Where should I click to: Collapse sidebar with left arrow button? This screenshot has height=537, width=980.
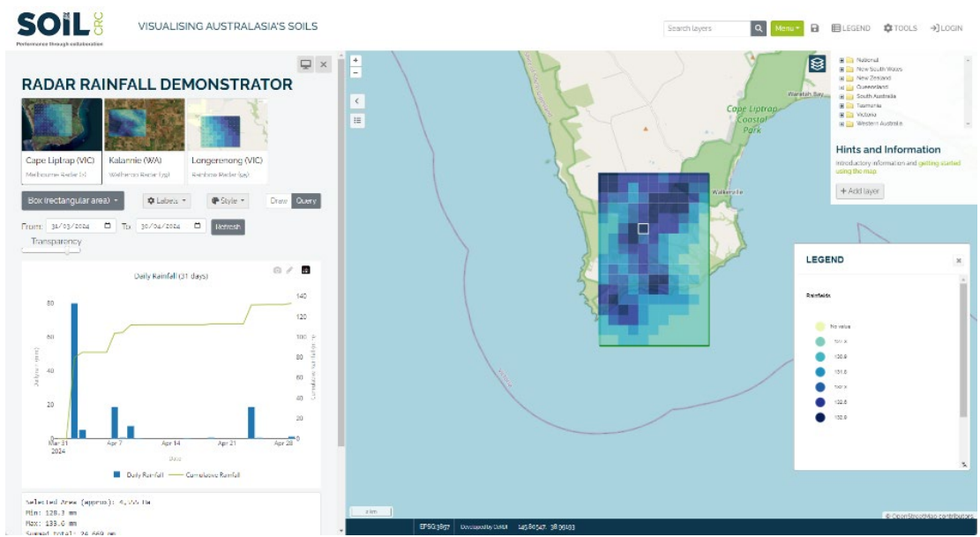pos(356,101)
